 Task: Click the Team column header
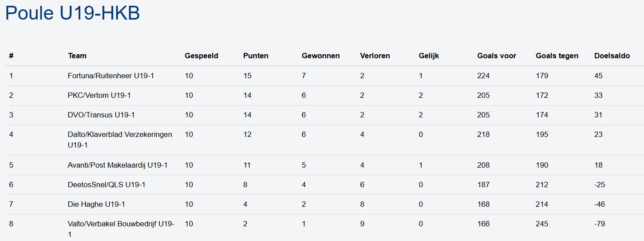[77, 56]
